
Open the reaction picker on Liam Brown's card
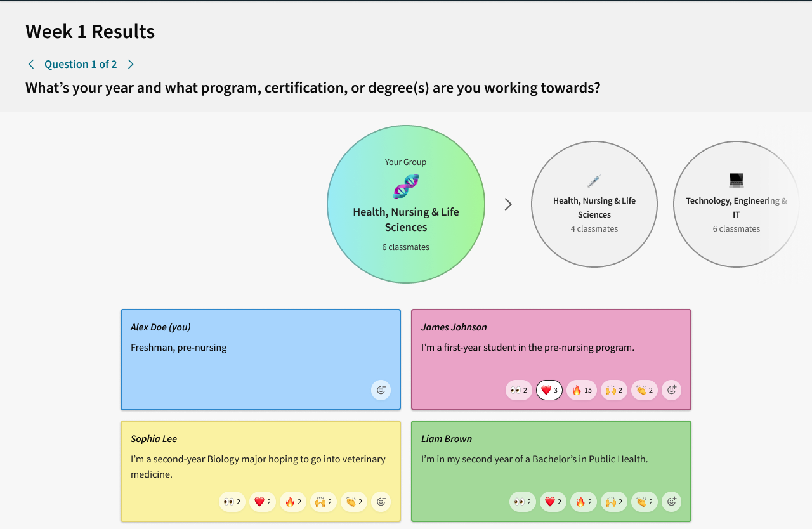pos(671,501)
